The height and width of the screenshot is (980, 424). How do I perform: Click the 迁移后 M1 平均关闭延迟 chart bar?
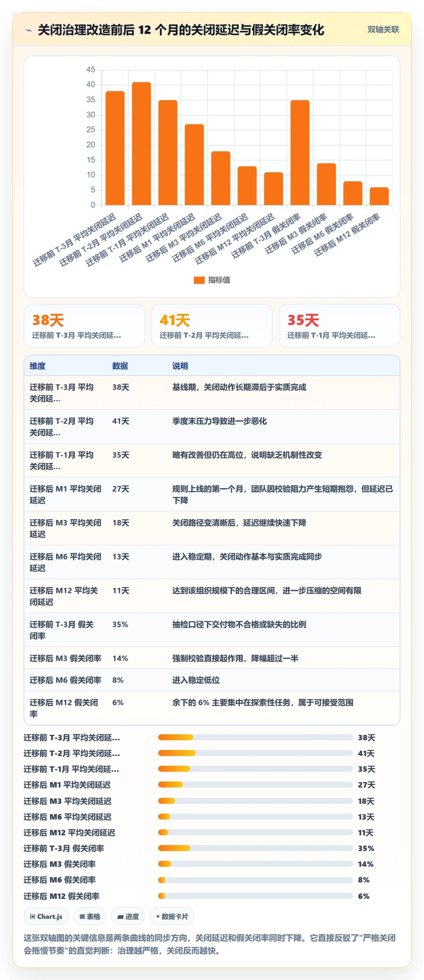194,165
